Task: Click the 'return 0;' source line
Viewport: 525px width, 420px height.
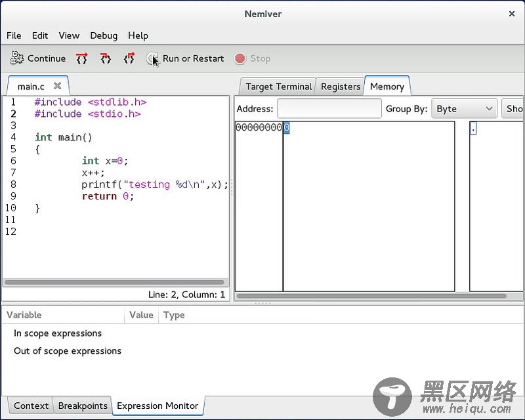Action: pyautogui.click(x=108, y=196)
